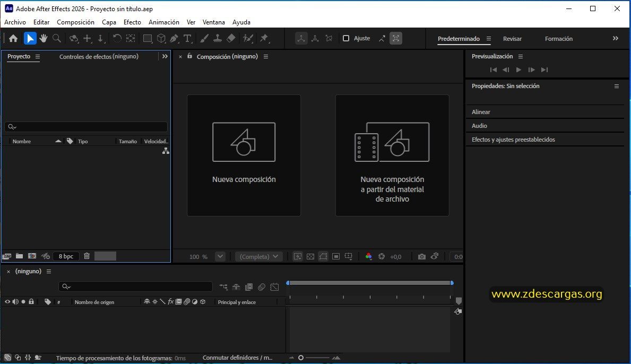The width and height of the screenshot is (631, 364).
Task: Switch to the Revisar workspace
Action: click(x=512, y=39)
